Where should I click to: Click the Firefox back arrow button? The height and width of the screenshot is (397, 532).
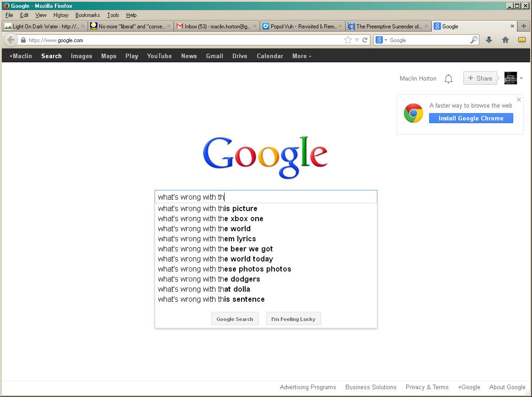[11, 40]
